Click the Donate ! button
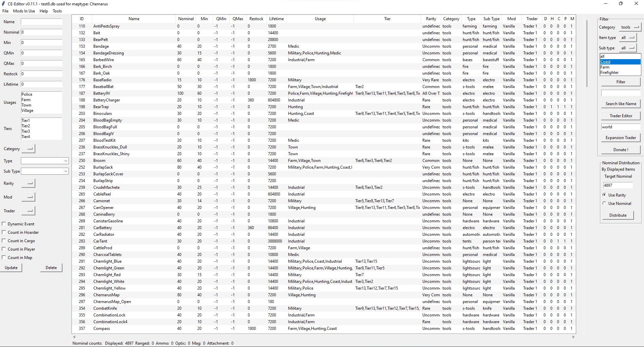The height and width of the screenshot is (347, 644). click(621, 150)
